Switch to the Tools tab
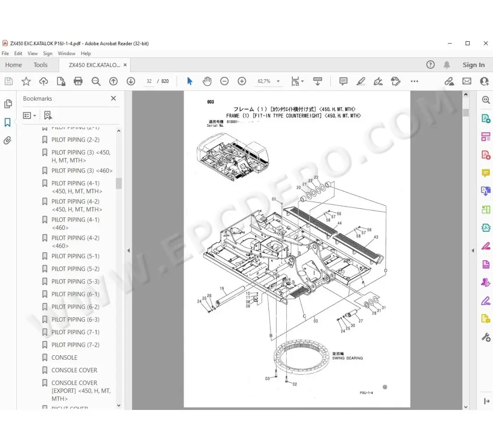 (40, 65)
